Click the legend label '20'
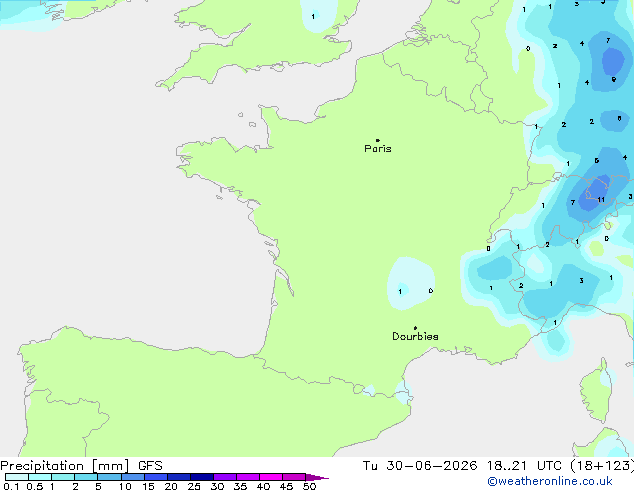Screen dimensions: 634x490 (171, 486)
